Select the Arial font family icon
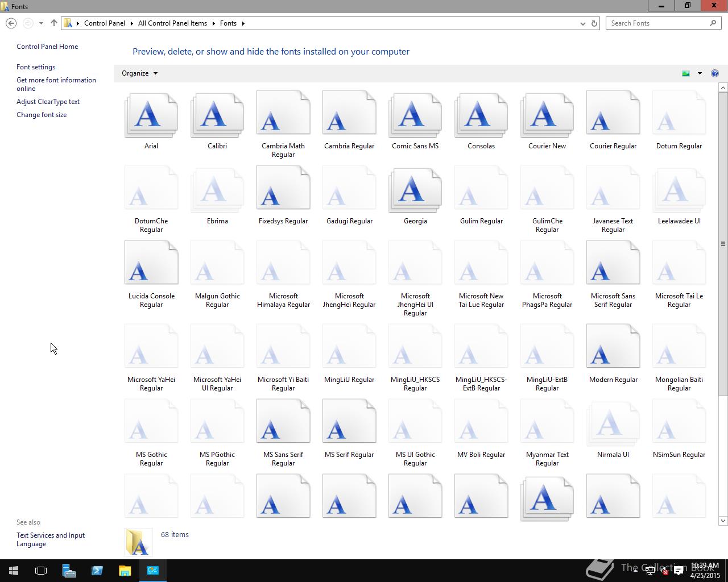 point(151,115)
